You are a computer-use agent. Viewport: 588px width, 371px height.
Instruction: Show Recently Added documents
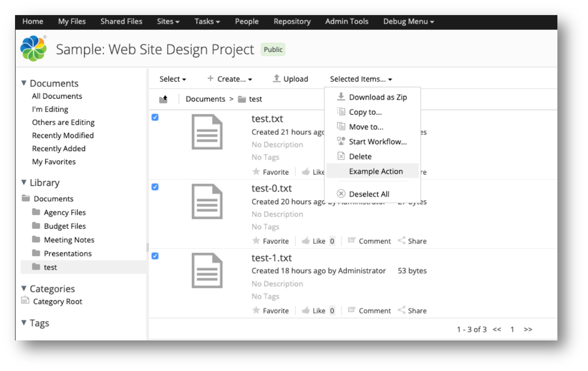pyautogui.click(x=59, y=149)
